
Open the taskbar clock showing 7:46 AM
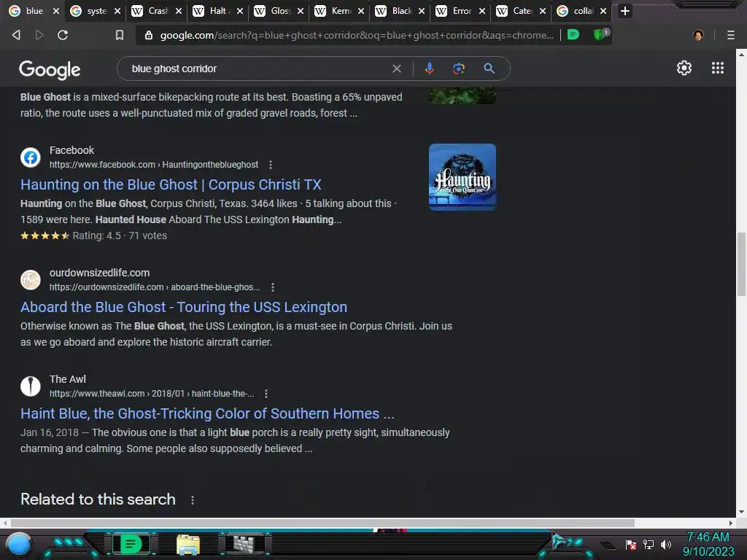(708, 544)
